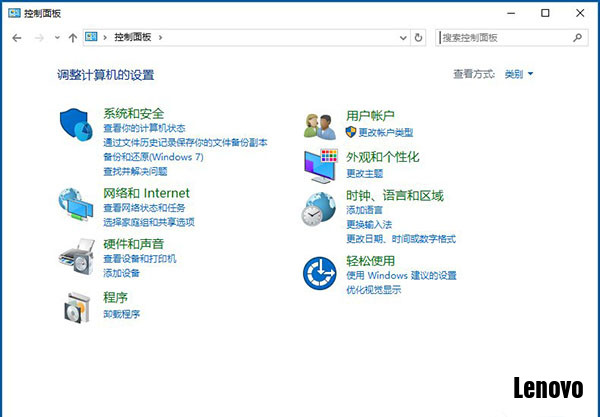Click the 更改主题 link
600x417 pixels.
364,173
